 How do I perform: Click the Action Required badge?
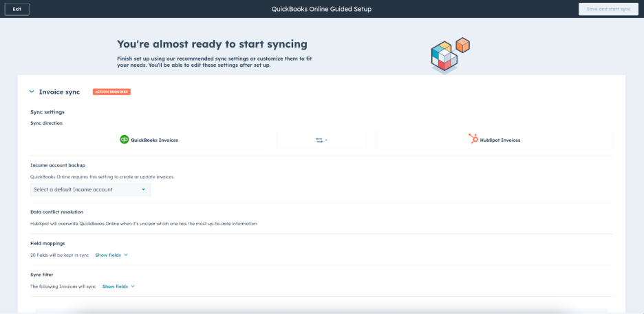click(x=111, y=92)
